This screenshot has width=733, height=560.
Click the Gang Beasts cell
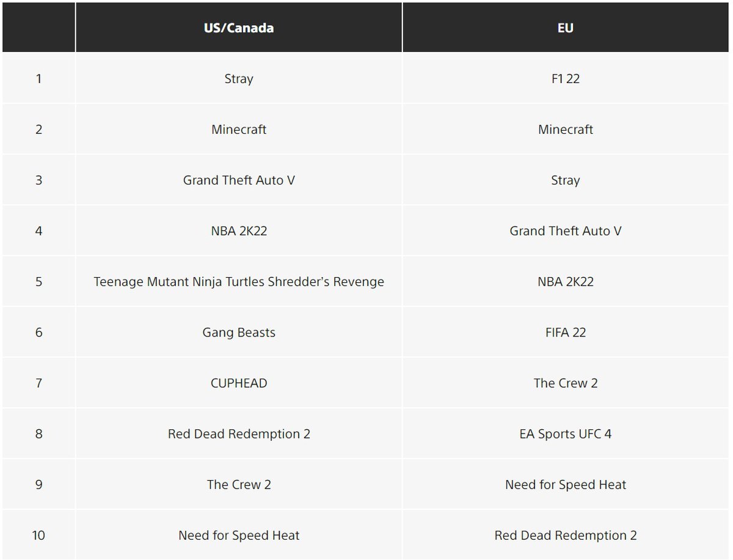point(239,332)
